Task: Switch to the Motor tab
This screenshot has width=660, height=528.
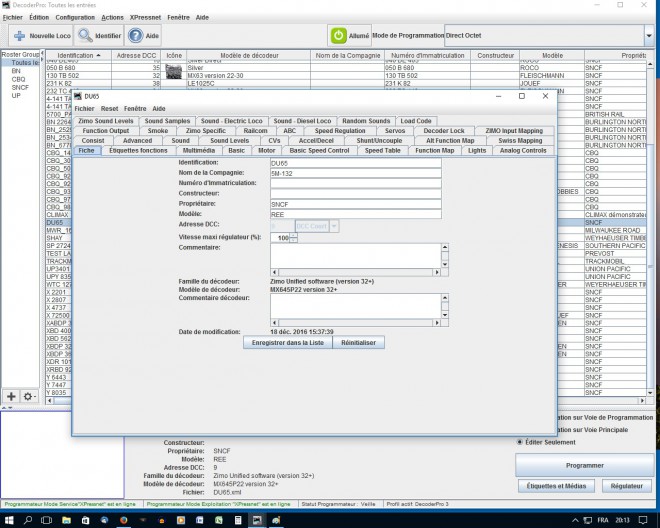Action: 266,150
